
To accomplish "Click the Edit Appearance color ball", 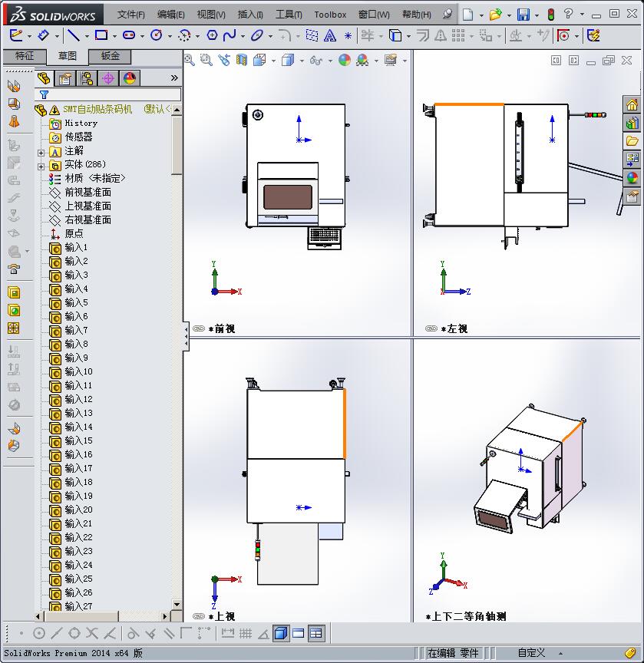I will [x=345, y=60].
